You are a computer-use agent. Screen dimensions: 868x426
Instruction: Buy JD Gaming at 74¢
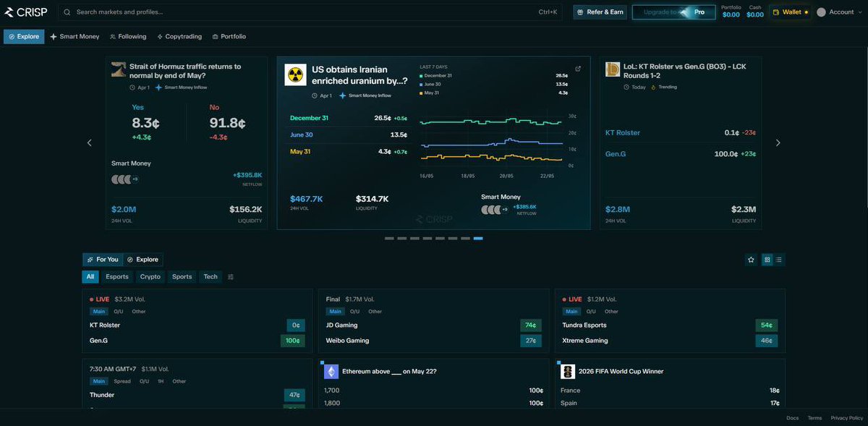530,325
